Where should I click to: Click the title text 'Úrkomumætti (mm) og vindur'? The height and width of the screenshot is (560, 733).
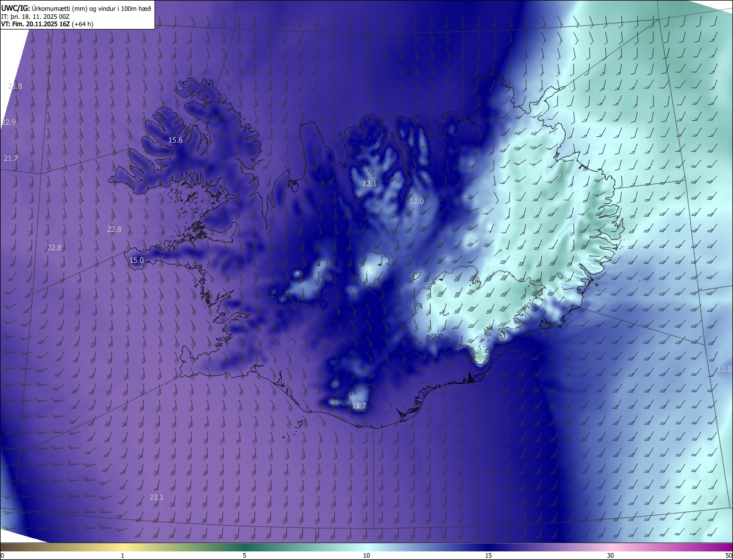tap(73, 8)
